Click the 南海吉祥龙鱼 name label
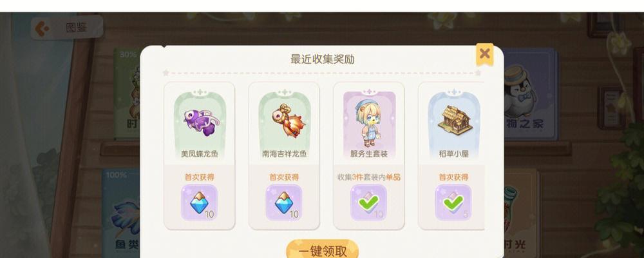644x258 pixels. pos(284,154)
